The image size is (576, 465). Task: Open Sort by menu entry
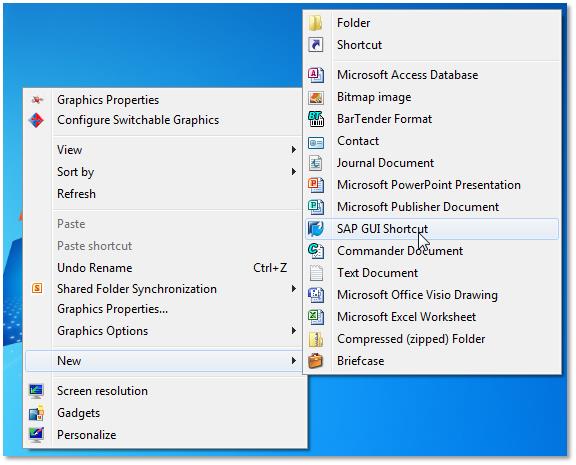click(76, 172)
